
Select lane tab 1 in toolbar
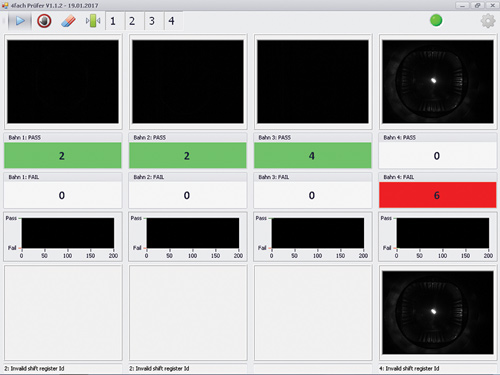pyautogui.click(x=113, y=21)
